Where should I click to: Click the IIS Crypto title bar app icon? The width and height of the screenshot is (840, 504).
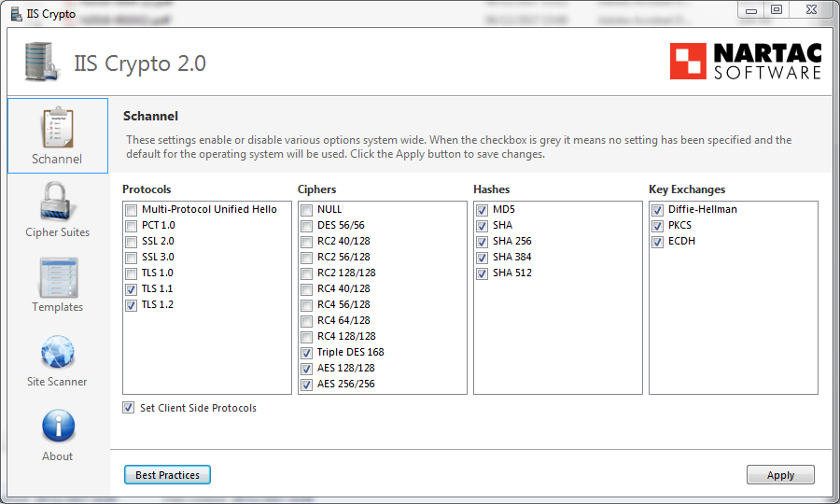click(x=17, y=13)
